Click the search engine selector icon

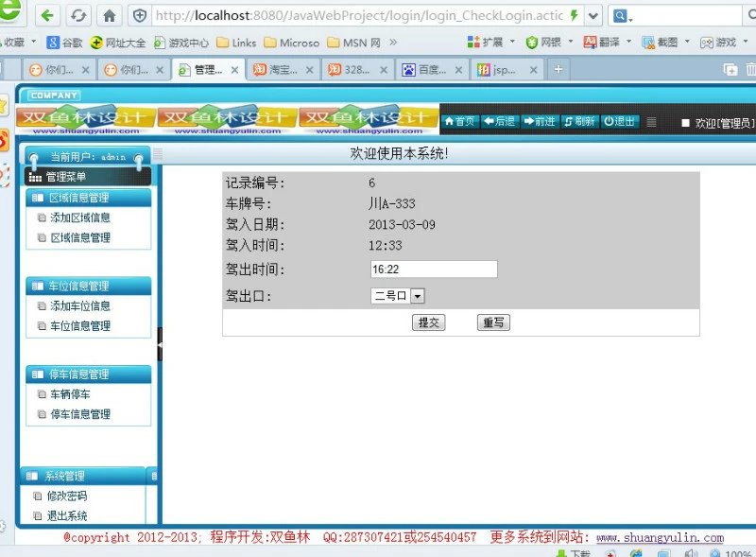click(623, 16)
